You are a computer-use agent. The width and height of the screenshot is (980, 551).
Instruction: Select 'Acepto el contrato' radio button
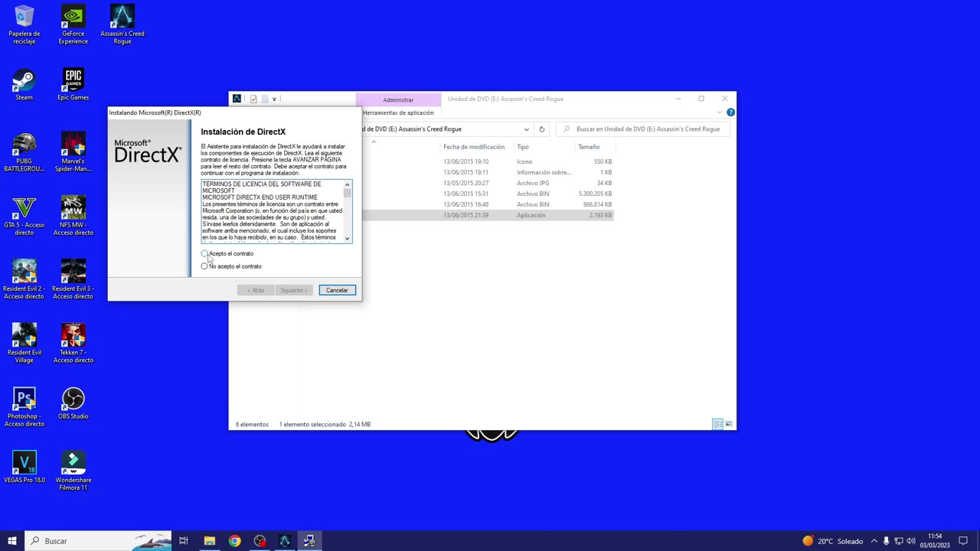204,253
